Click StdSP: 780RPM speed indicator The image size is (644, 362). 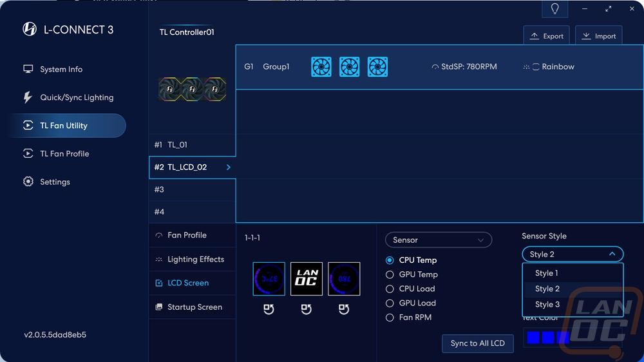(x=464, y=66)
